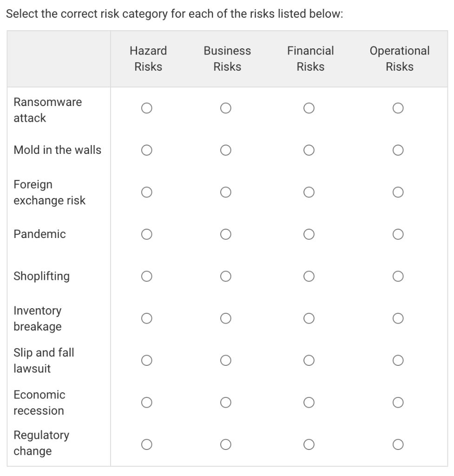Screen dimensions: 454x476
Task: Select Business Risks for Pandemic
Action: (x=226, y=234)
